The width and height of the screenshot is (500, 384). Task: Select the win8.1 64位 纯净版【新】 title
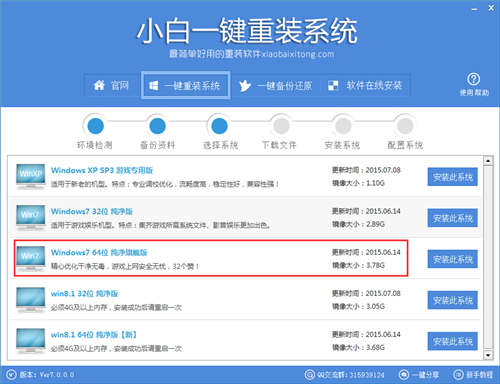tap(94, 335)
